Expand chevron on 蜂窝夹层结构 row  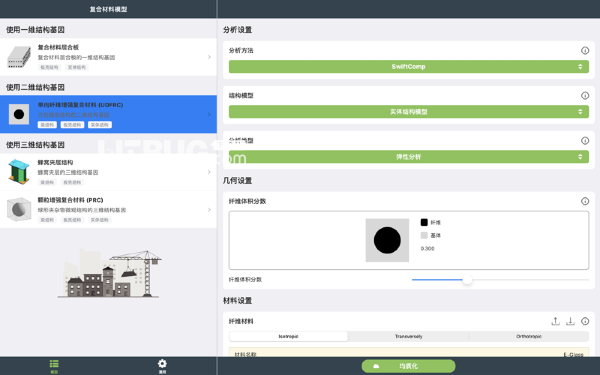tap(209, 172)
